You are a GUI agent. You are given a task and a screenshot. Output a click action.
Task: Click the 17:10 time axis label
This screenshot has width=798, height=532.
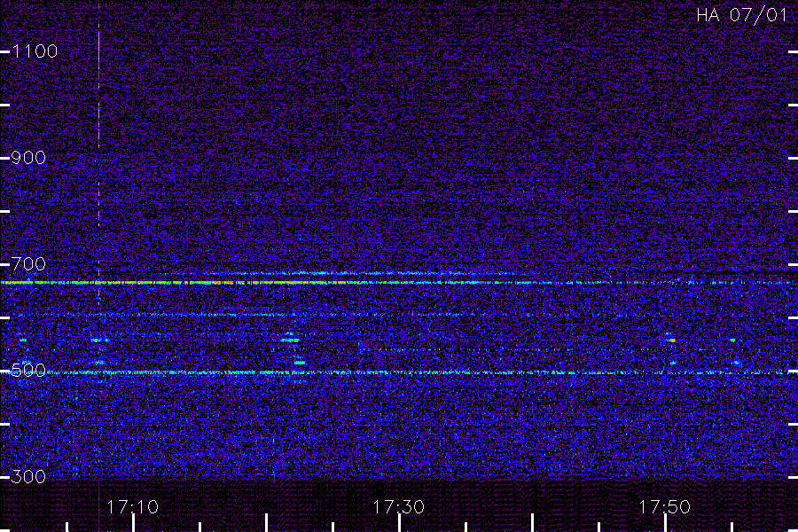click(x=132, y=507)
